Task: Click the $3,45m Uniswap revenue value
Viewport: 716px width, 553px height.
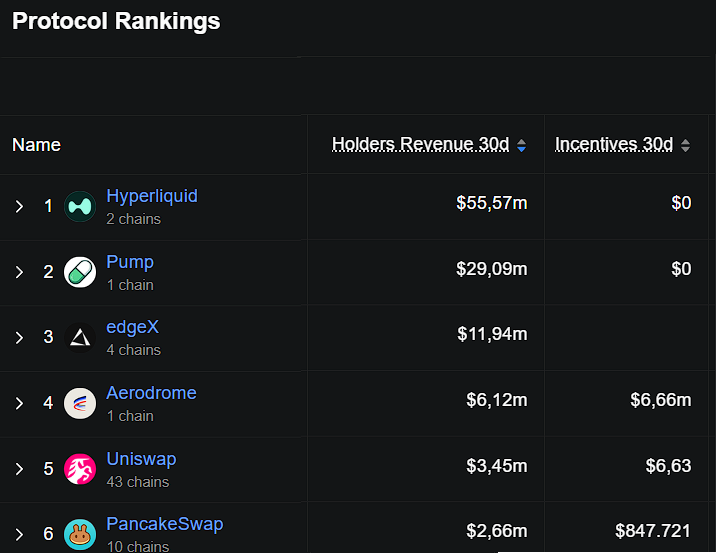Action: [497, 465]
